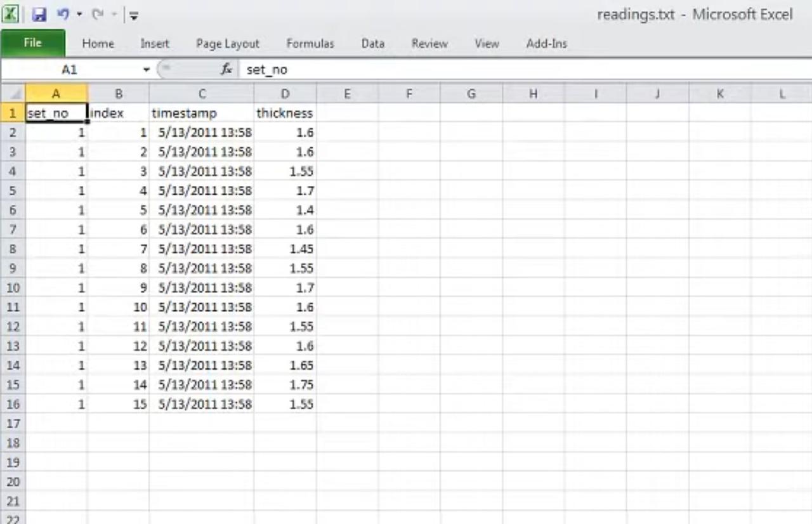The width and height of the screenshot is (812, 524).
Task: Switch to the Data ribbon tab
Action: (372, 44)
